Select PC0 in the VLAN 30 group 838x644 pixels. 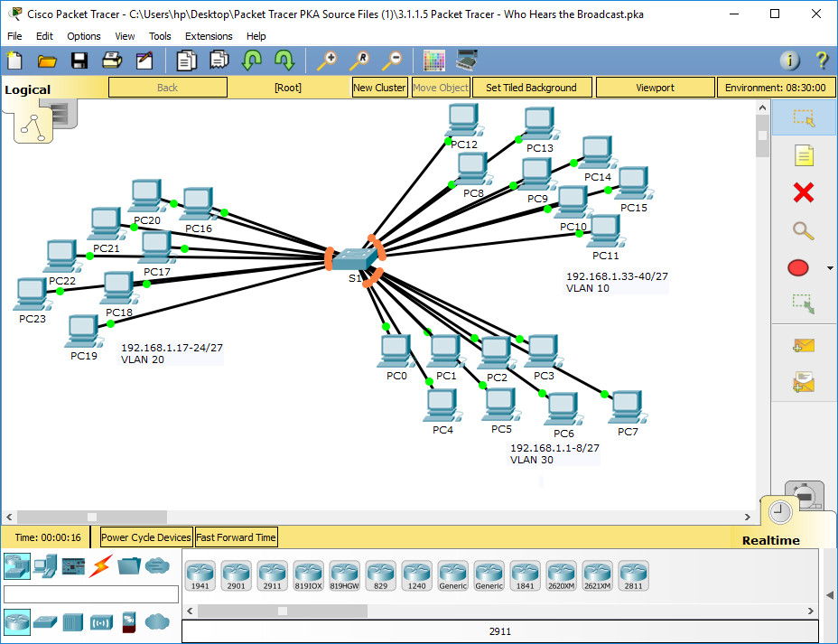pyautogui.click(x=395, y=351)
